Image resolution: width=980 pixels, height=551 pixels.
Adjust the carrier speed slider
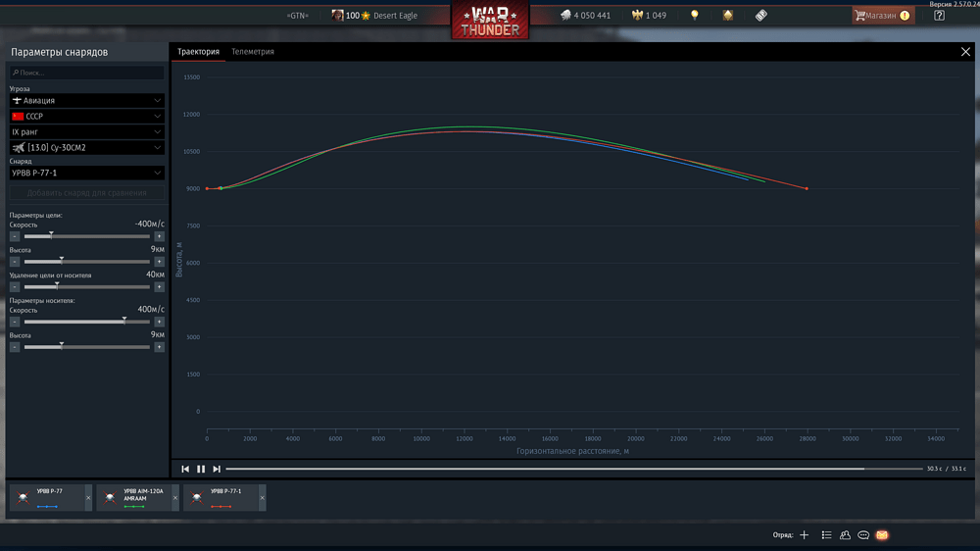(x=87, y=323)
